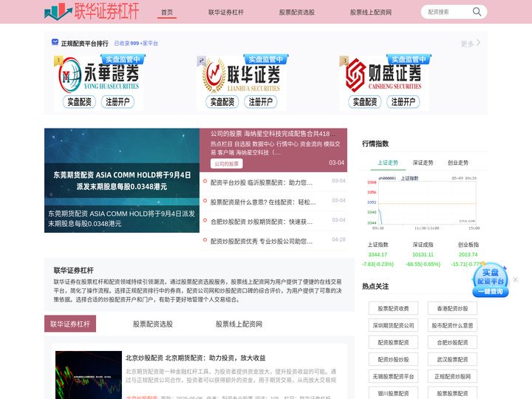Click the search magnifier icon

(477, 12)
